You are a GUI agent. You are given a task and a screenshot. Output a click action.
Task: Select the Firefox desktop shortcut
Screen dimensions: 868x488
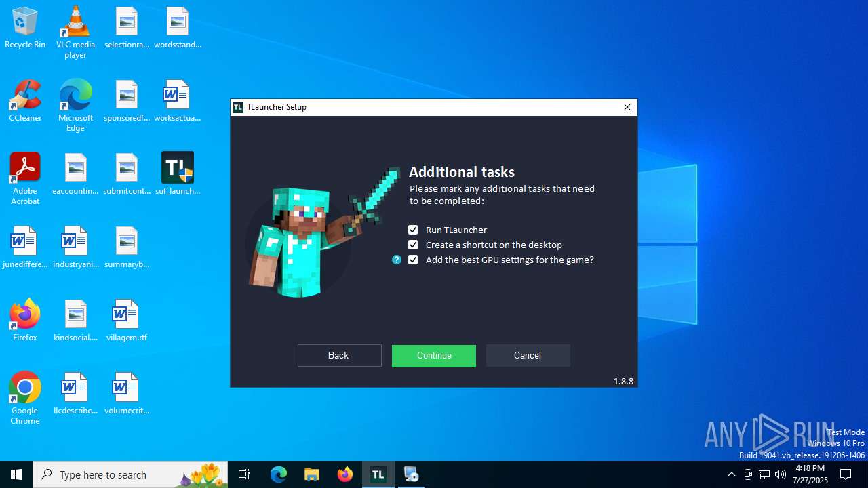25,321
